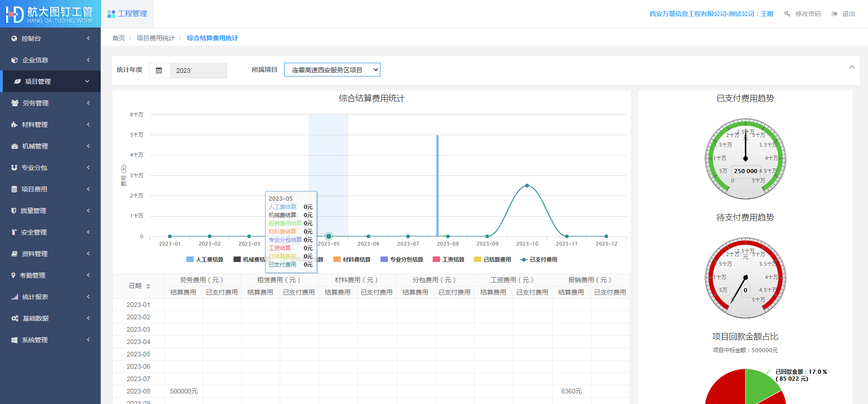Click the 考勤管理 location pin icon

coord(13,275)
